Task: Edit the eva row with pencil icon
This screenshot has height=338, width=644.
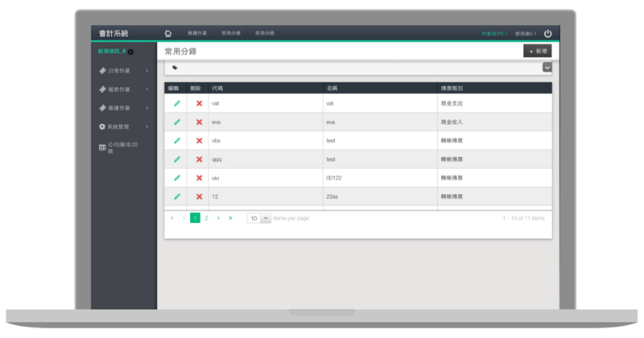Action: click(177, 122)
